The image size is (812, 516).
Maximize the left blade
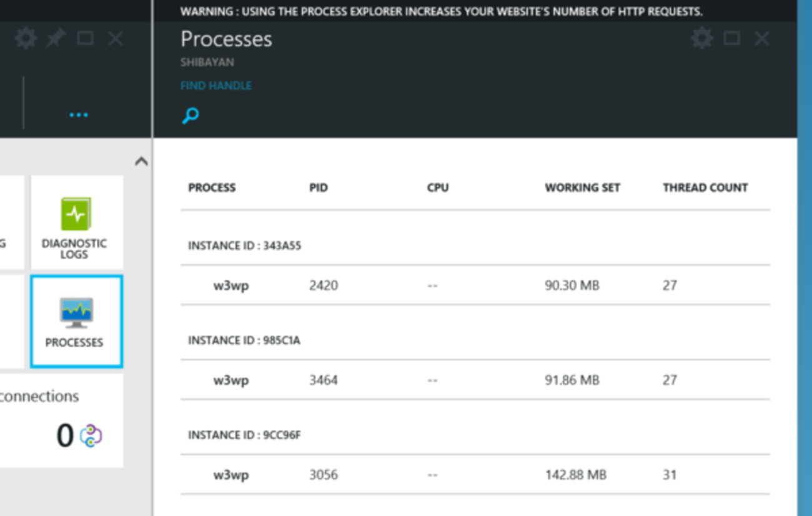coord(85,39)
